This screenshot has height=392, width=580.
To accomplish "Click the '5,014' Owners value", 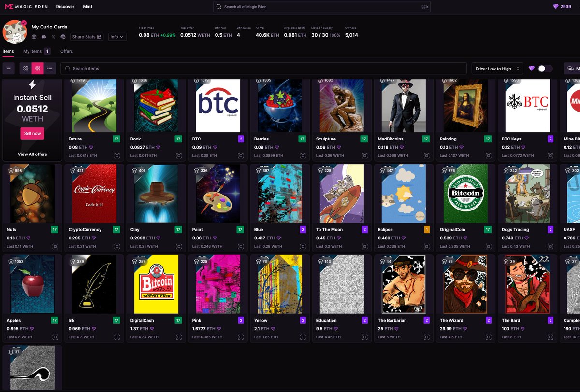I will (351, 35).
